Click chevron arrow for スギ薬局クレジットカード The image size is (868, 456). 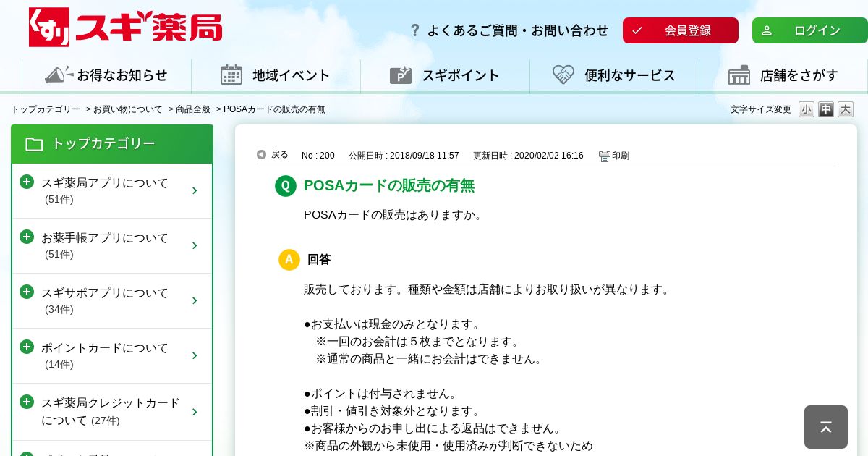[195, 412]
